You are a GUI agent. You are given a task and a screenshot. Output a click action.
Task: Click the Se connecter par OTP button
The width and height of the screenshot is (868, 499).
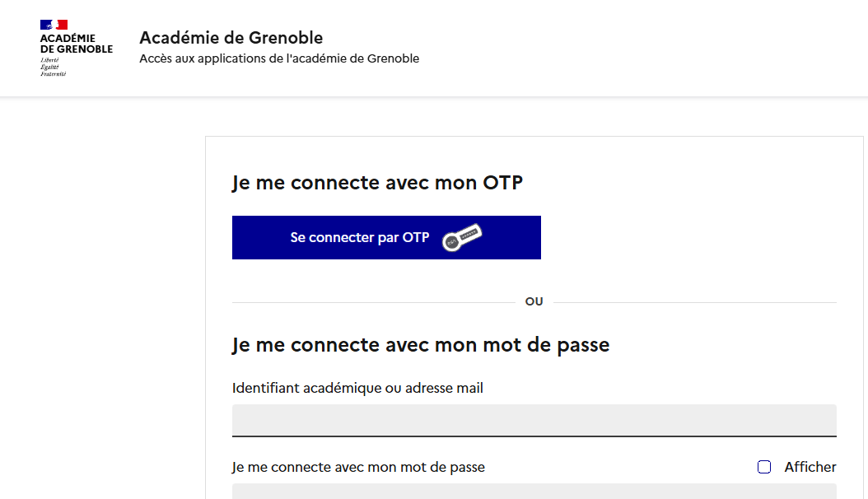386,237
